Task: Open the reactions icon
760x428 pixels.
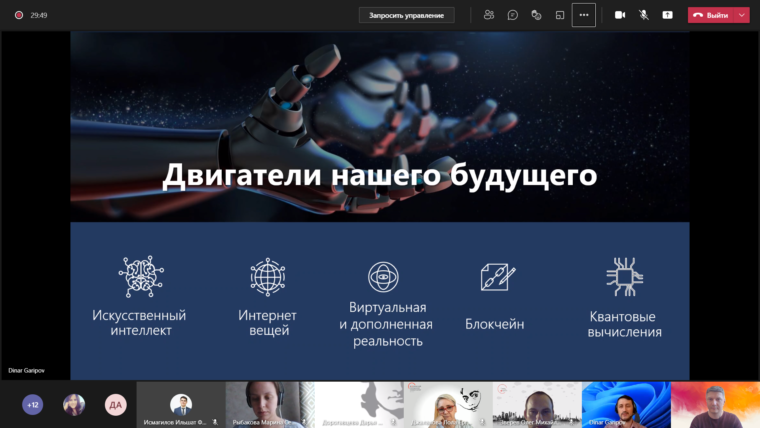Action: pos(536,15)
